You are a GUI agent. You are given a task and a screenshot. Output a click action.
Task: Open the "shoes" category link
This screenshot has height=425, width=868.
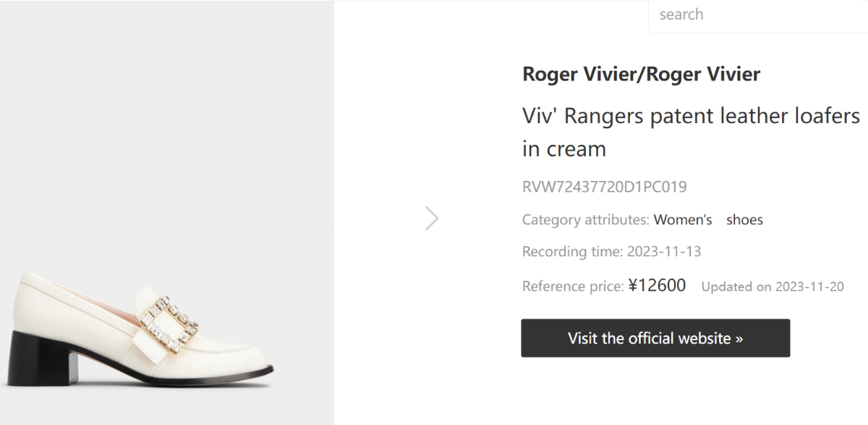coord(744,219)
